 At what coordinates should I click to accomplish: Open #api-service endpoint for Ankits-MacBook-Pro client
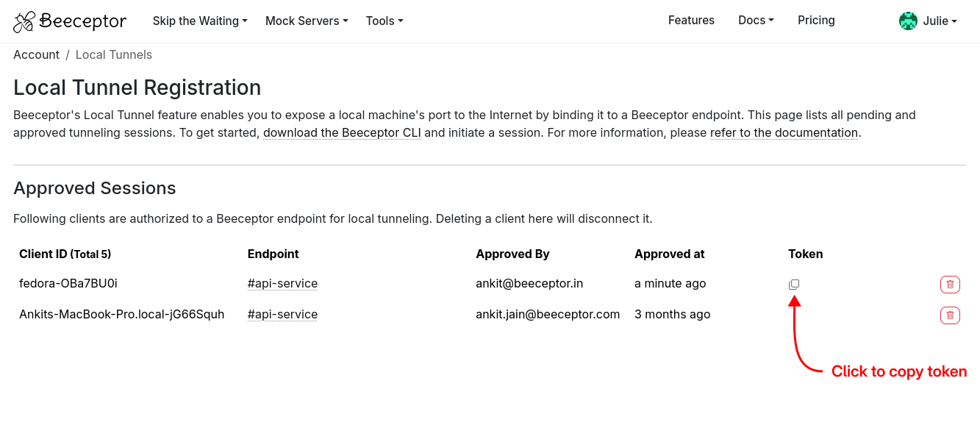pyautogui.click(x=282, y=315)
